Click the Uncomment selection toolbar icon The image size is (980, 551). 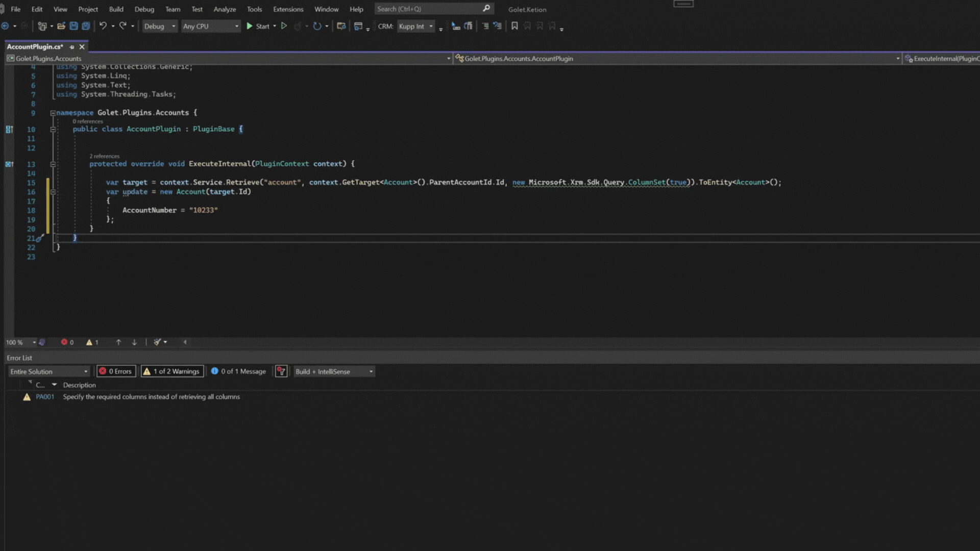click(x=497, y=26)
